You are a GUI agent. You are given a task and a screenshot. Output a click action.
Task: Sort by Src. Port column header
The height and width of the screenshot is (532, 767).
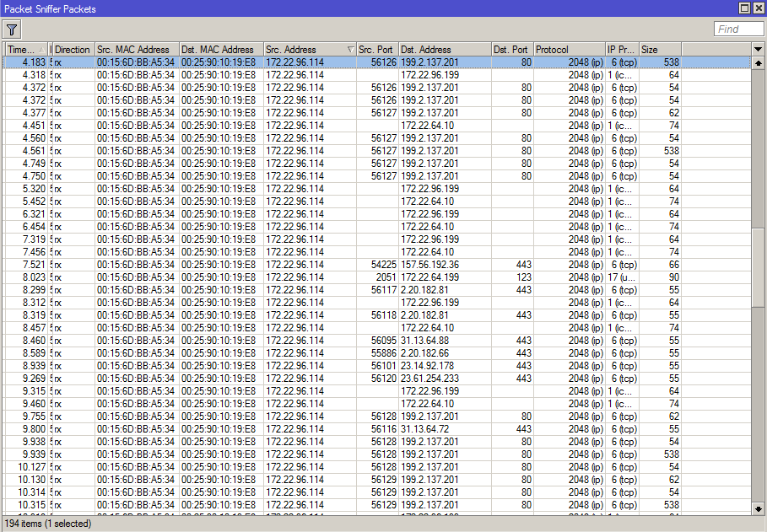click(x=378, y=50)
